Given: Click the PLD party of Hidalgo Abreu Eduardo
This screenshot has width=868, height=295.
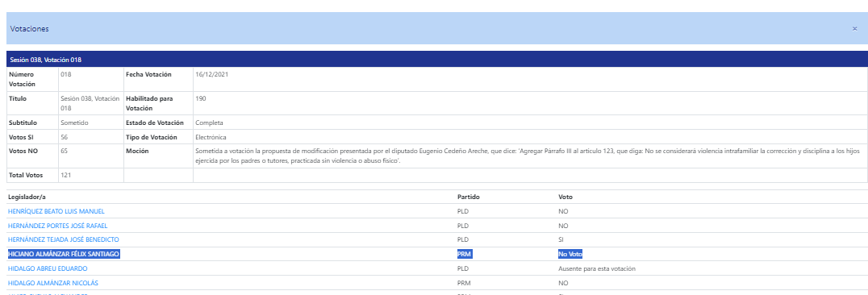Looking at the screenshot, I should pos(463,268).
